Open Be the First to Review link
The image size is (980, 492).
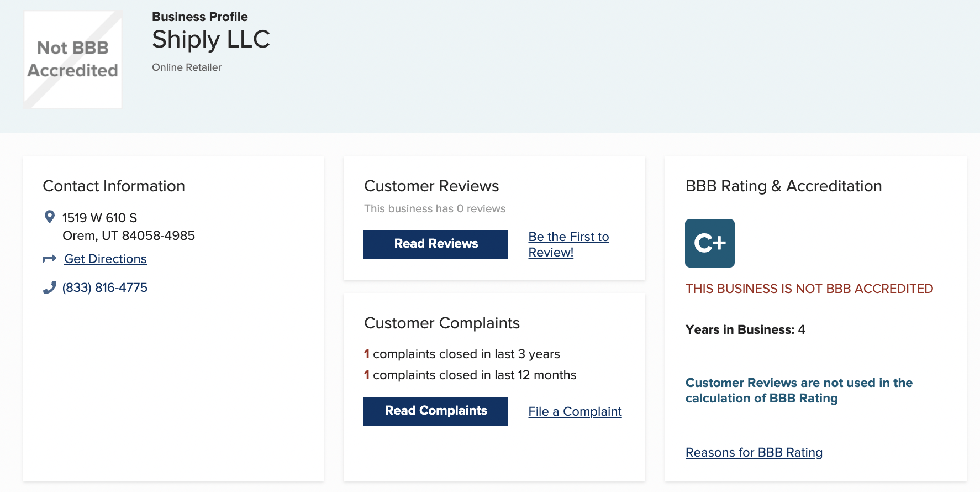coord(568,244)
